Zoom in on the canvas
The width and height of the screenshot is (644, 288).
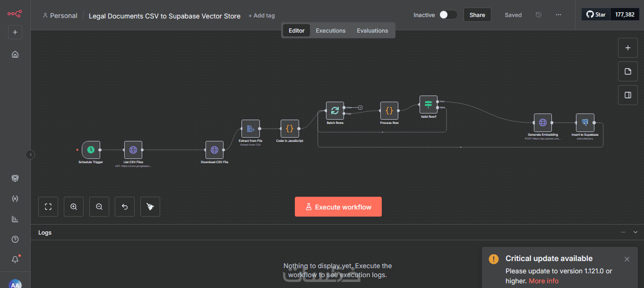pos(74,207)
